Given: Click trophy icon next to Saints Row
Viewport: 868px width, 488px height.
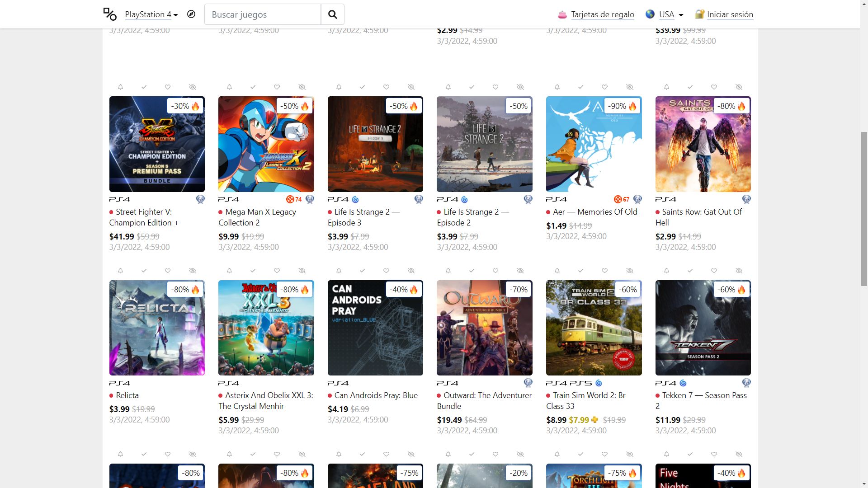Looking at the screenshot, I should tap(746, 199).
